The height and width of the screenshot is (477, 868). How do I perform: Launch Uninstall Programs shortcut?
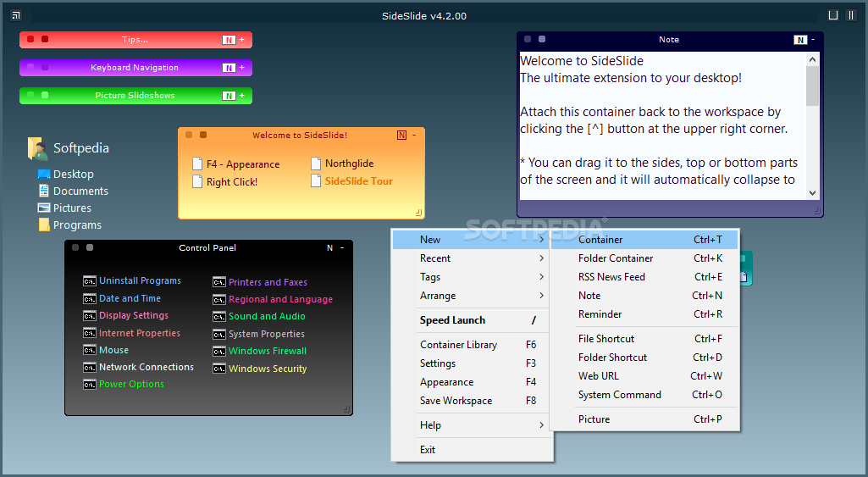[132, 281]
